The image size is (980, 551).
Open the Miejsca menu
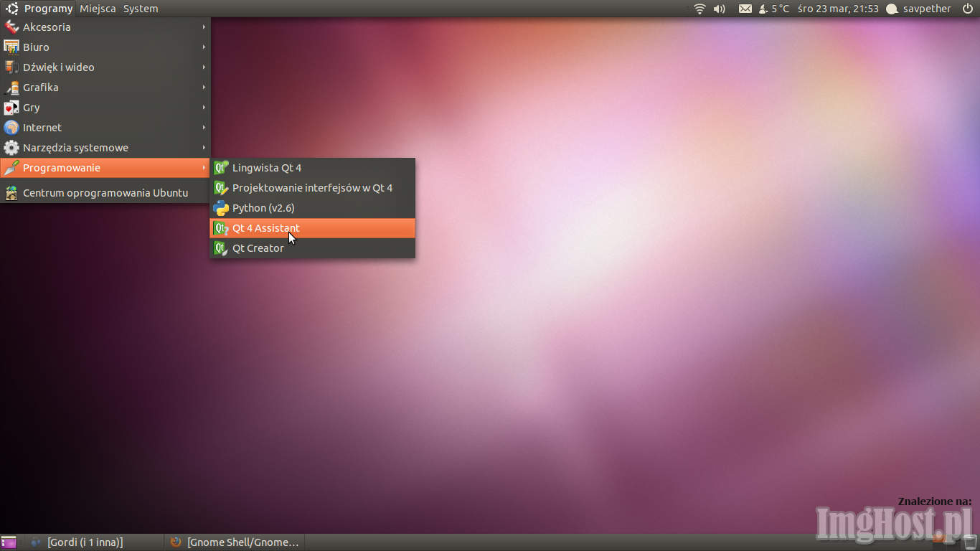coord(98,9)
